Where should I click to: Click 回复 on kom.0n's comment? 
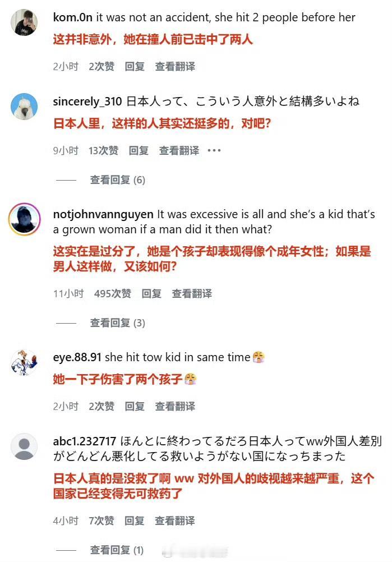click(135, 66)
